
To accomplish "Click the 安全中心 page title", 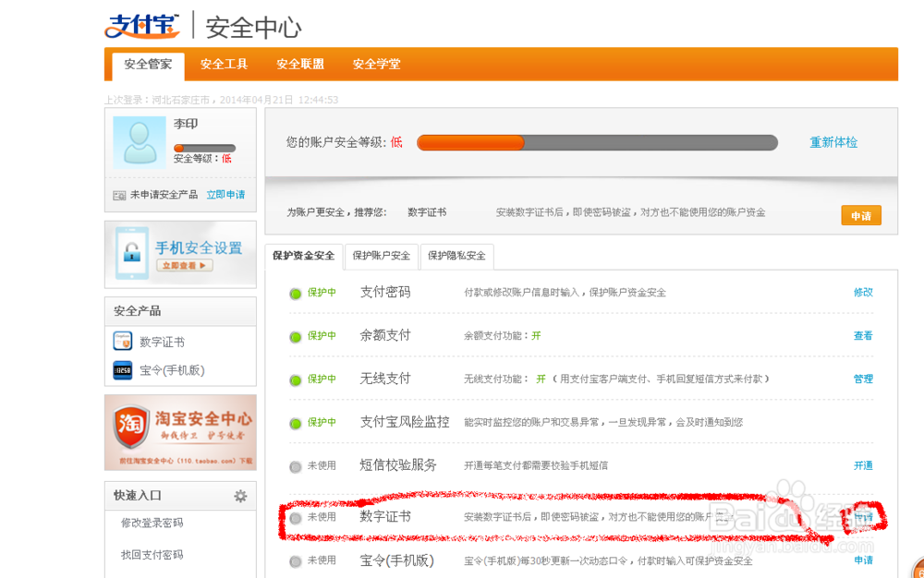I will coord(253,28).
